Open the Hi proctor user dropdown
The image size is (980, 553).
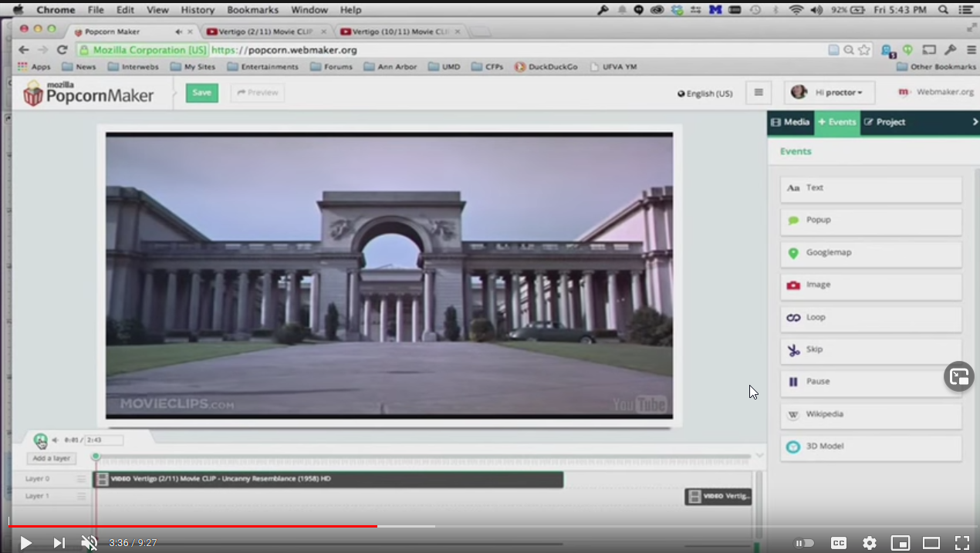point(830,93)
